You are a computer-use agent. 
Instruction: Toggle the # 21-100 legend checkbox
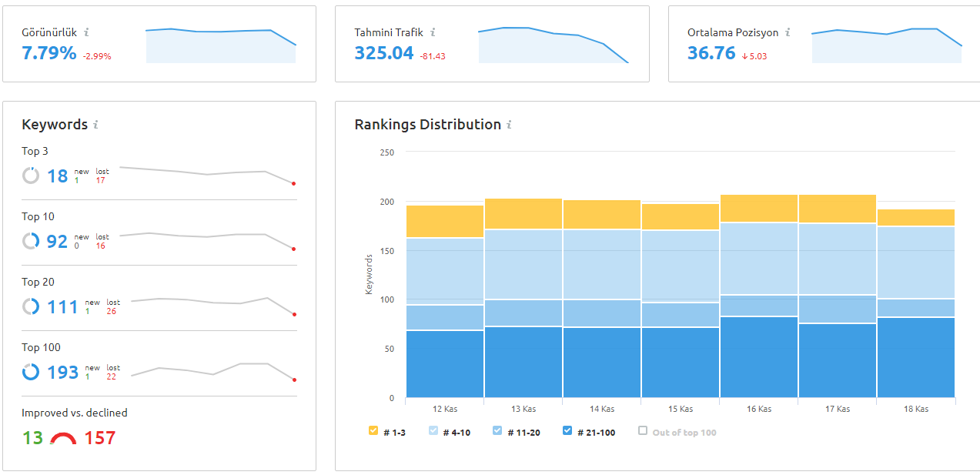click(x=567, y=431)
